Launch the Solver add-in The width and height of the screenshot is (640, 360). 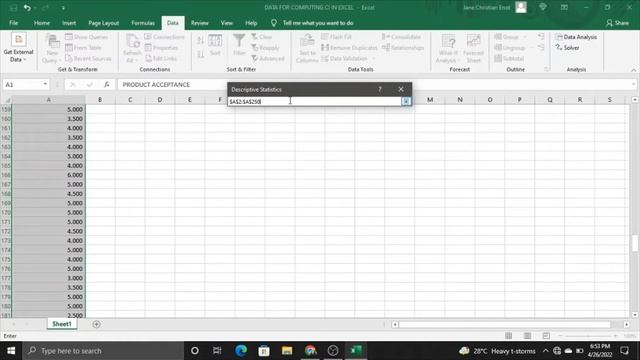point(567,48)
